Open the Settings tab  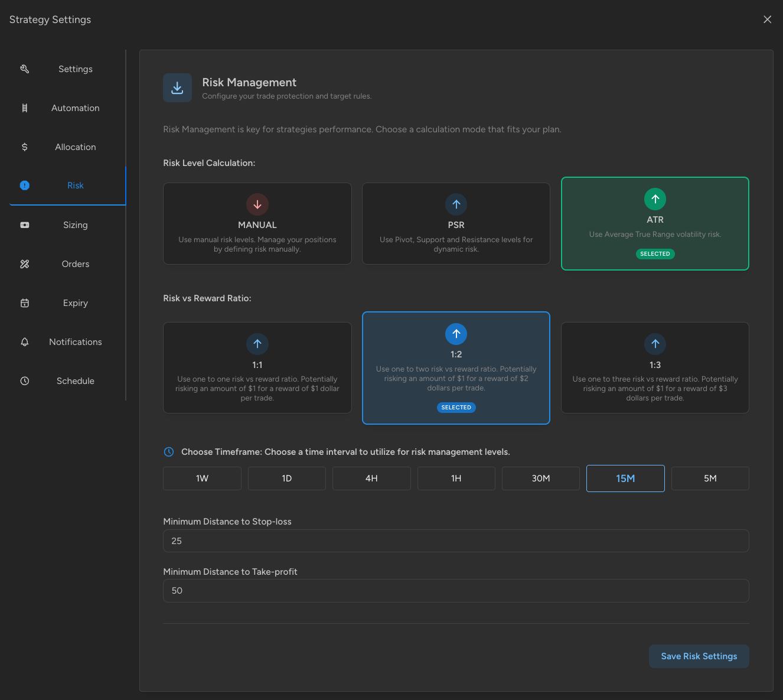pos(67,69)
